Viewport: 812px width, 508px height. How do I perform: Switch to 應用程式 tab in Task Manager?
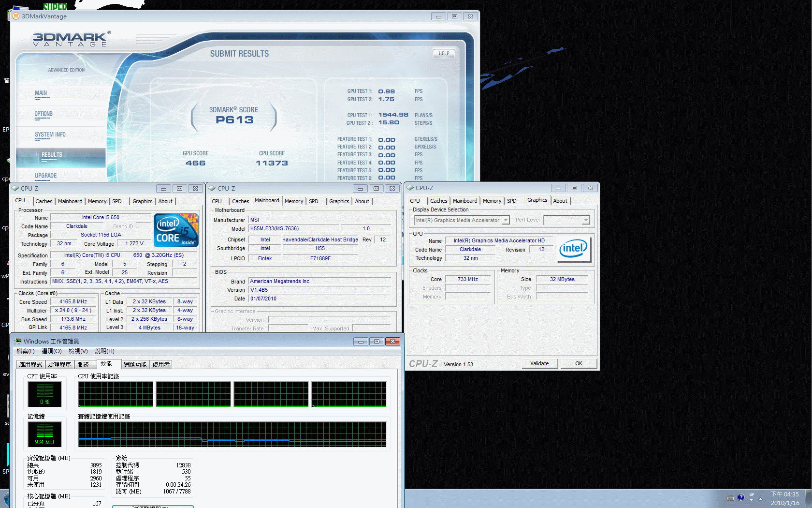coord(31,365)
